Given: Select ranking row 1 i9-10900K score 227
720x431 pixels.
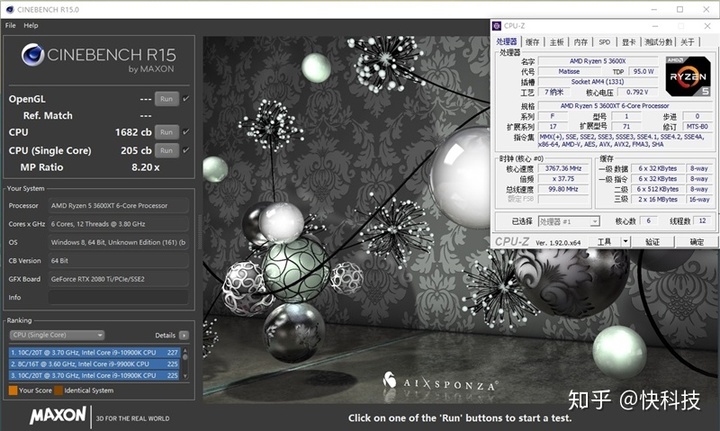Looking at the screenshot, I should pyautogui.click(x=94, y=353).
